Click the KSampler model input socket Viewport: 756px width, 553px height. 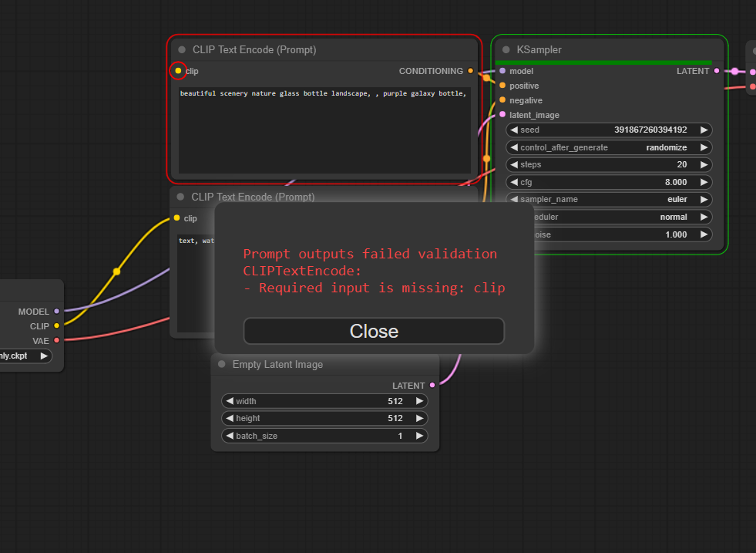point(502,71)
